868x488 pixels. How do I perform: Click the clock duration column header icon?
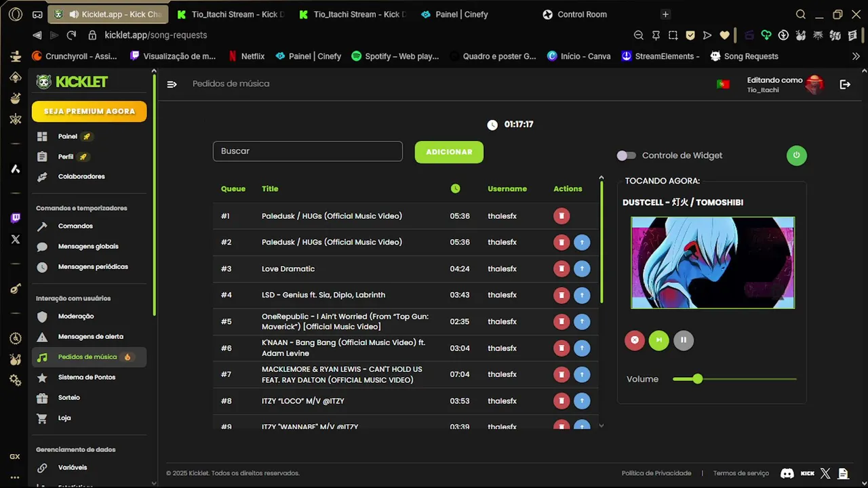456,188
